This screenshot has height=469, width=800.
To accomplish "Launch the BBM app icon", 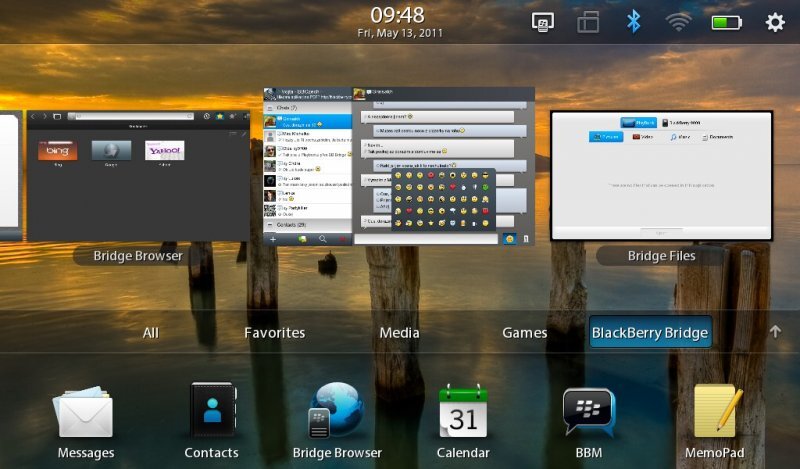I will pos(588,412).
